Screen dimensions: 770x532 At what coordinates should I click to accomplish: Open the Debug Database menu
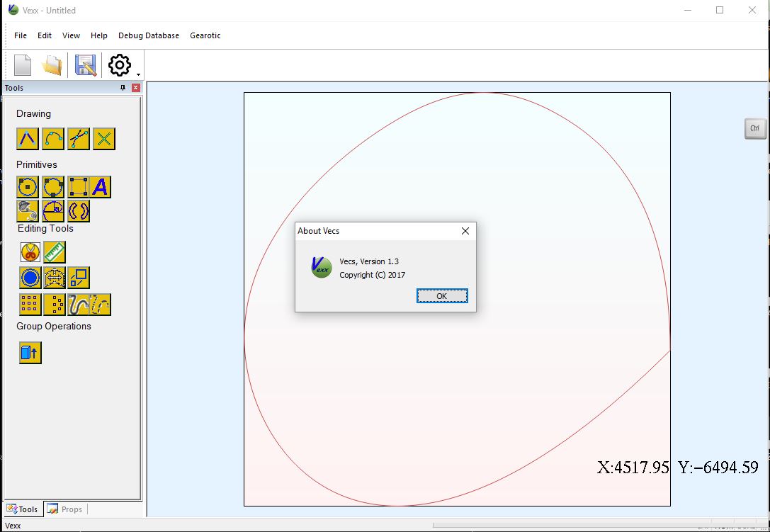[149, 35]
